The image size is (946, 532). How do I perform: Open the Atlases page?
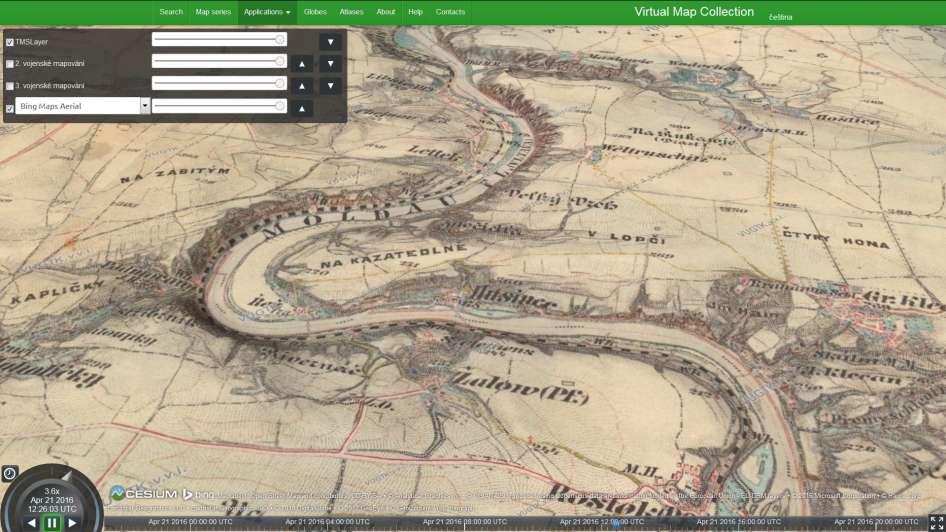coord(351,11)
